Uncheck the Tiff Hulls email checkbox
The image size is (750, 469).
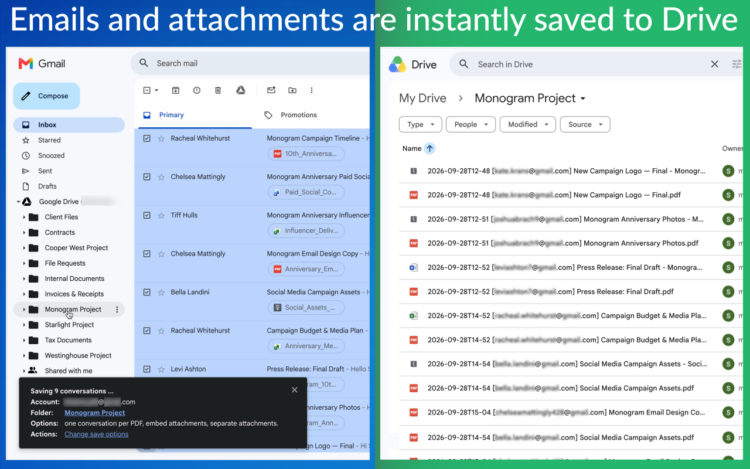pyautogui.click(x=147, y=216)
